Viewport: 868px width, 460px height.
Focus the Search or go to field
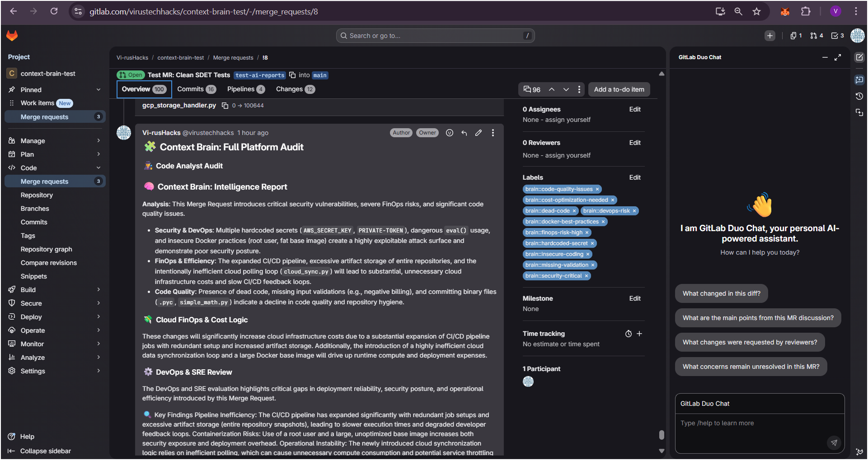(x=435, y=36)
